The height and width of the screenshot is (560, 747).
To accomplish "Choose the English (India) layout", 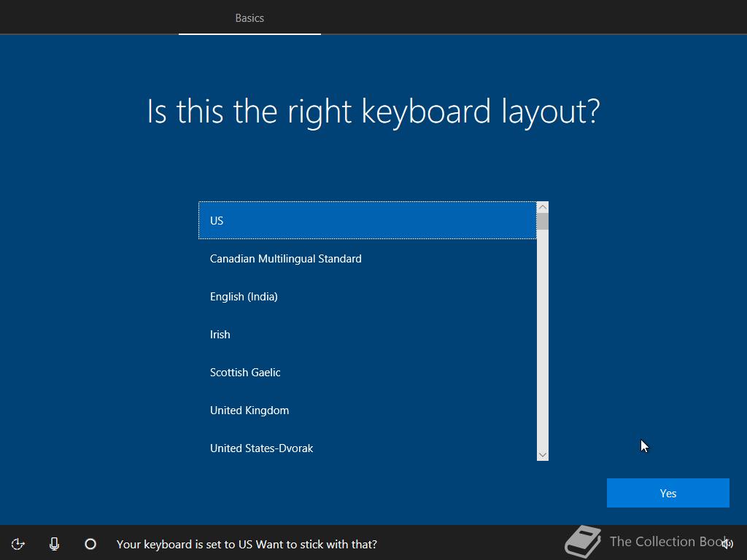I will (368, 296).
